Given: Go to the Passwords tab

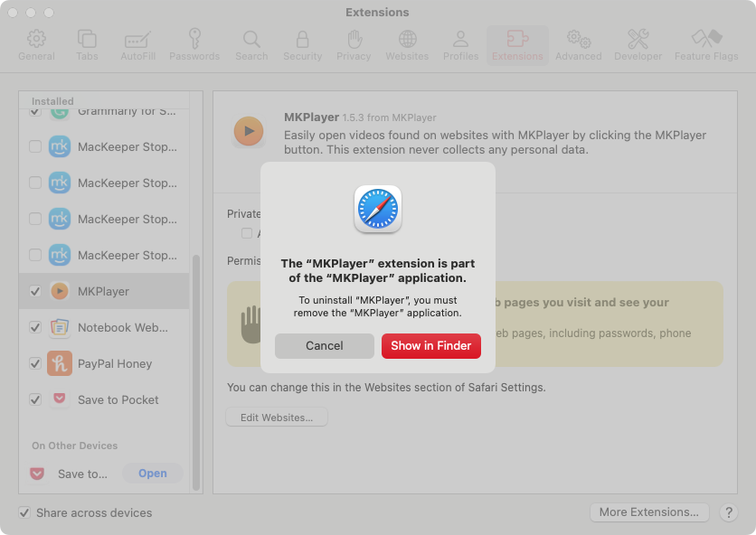Looking at the screenshot, I should [194, 45].
